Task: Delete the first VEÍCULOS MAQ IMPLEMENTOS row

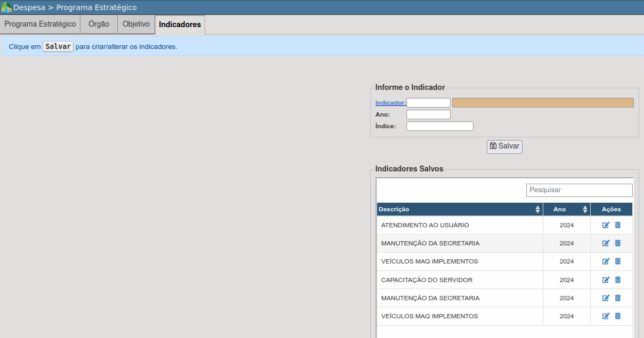Action: pos(618,261)
